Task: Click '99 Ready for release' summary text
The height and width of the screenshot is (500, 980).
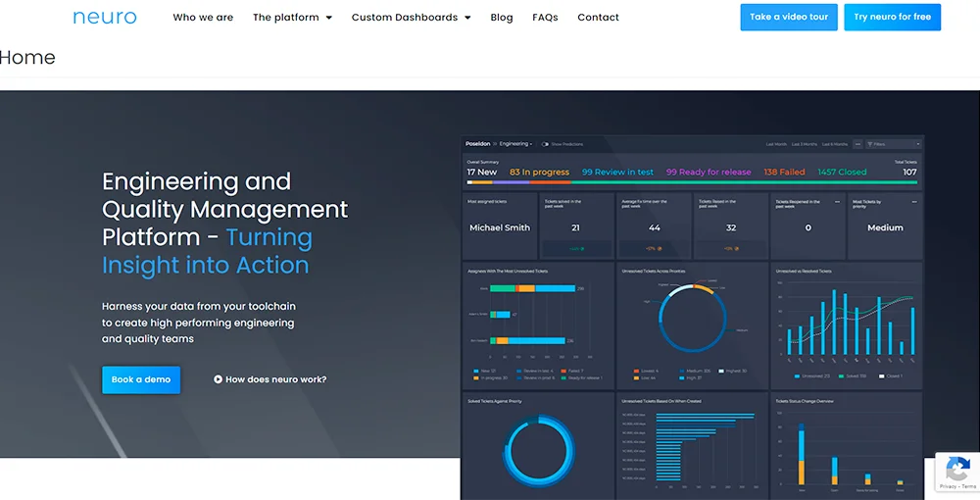Action: click(709, 172)
